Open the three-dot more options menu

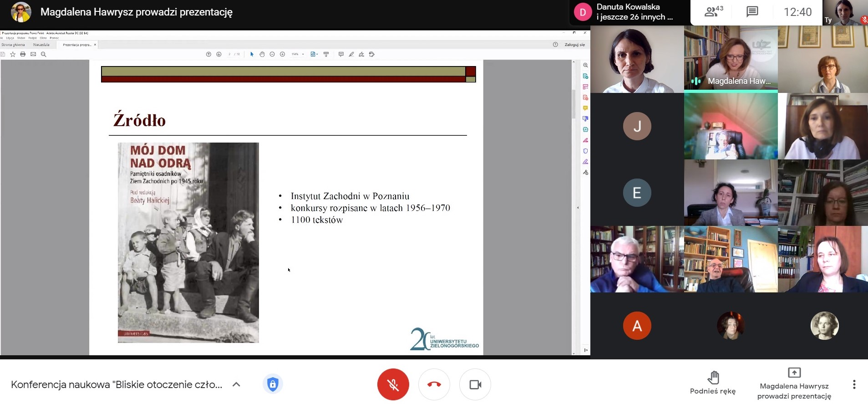tap(854, 384)
